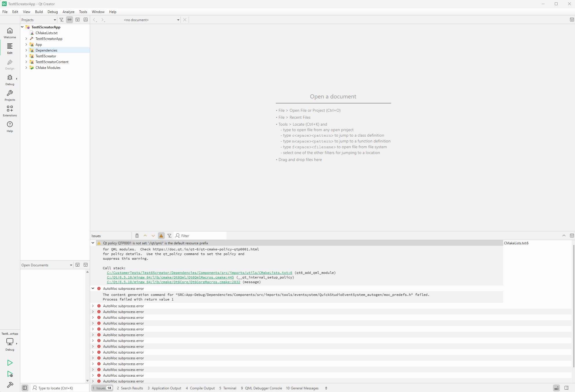Toggle left sidebar visibility
This screenshot has height=392, width=575.
pos(25,388)
